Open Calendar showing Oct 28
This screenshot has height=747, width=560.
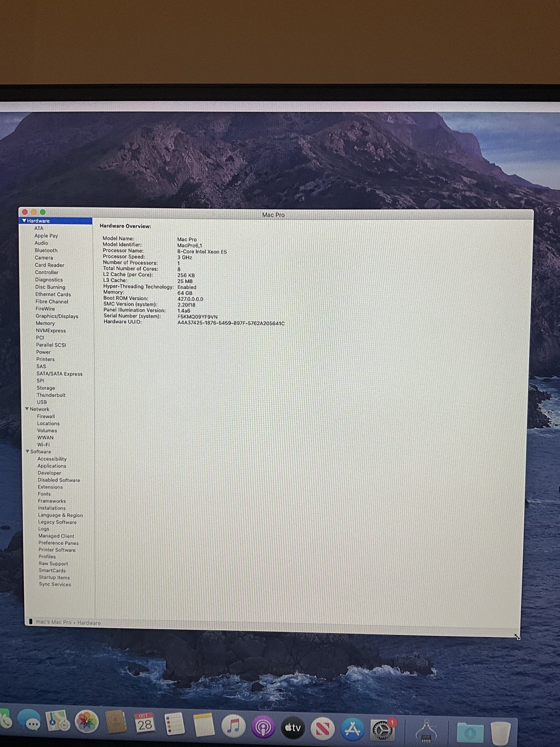coord(144,724)
